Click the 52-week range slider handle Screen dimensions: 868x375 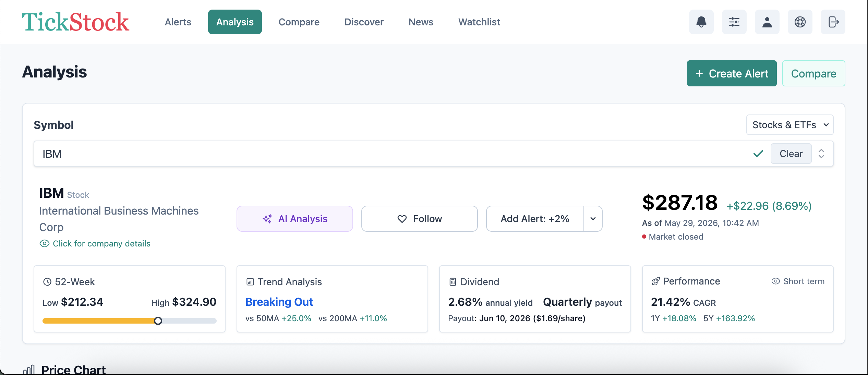pos(158,321)
